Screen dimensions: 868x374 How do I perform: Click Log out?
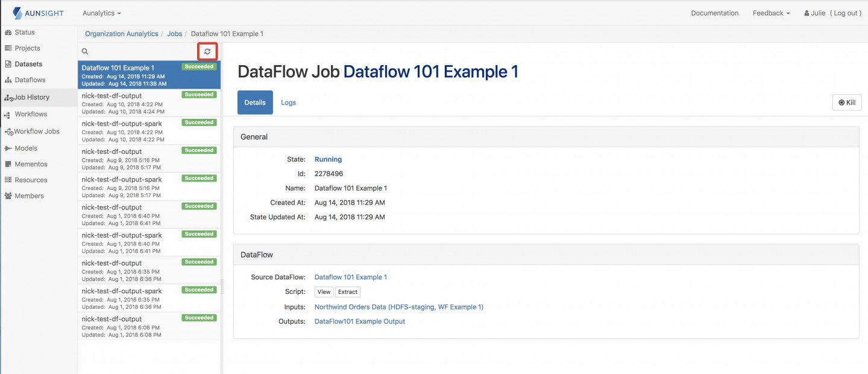point(846,13)
